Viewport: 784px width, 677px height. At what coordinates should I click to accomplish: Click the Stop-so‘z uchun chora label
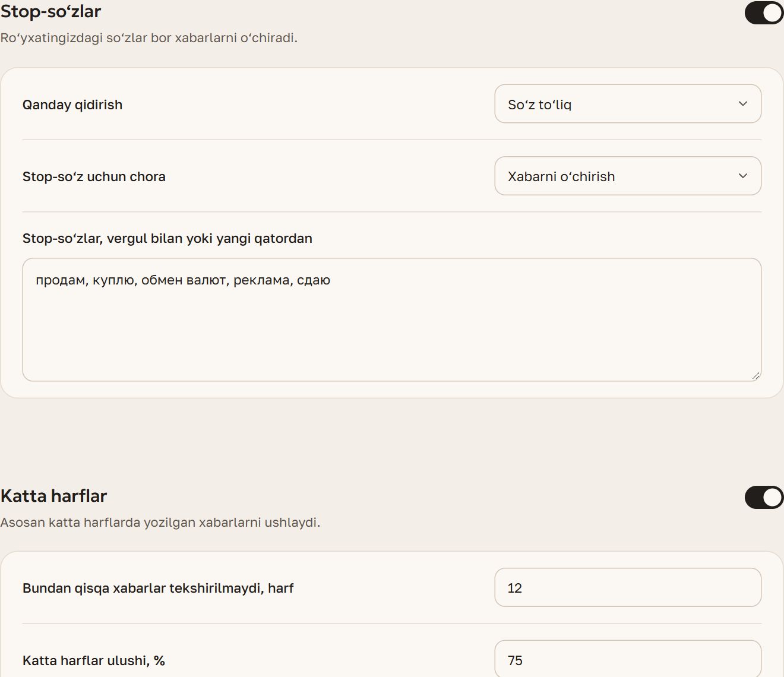point(94,176)
